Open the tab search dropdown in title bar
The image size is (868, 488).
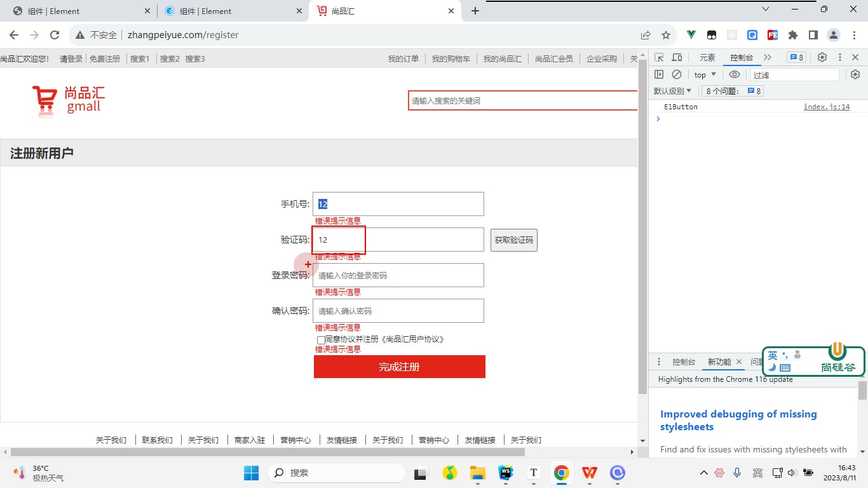pos(766,10)
